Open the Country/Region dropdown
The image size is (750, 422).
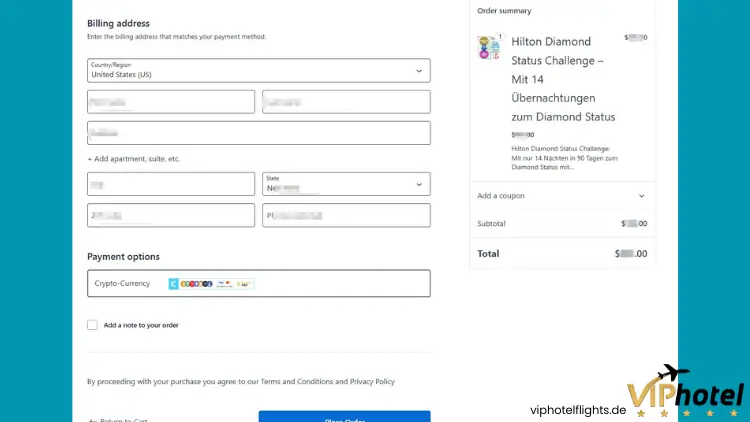point(258,70)
